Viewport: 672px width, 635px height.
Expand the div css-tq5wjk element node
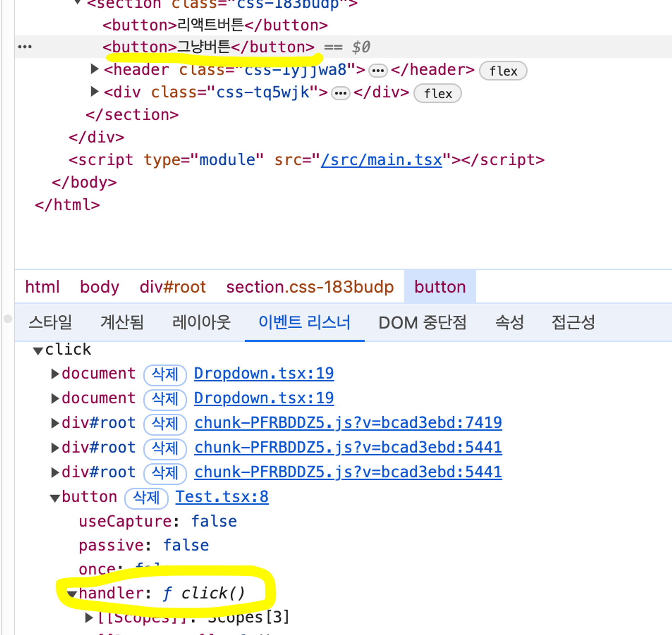tap(94, 91)
